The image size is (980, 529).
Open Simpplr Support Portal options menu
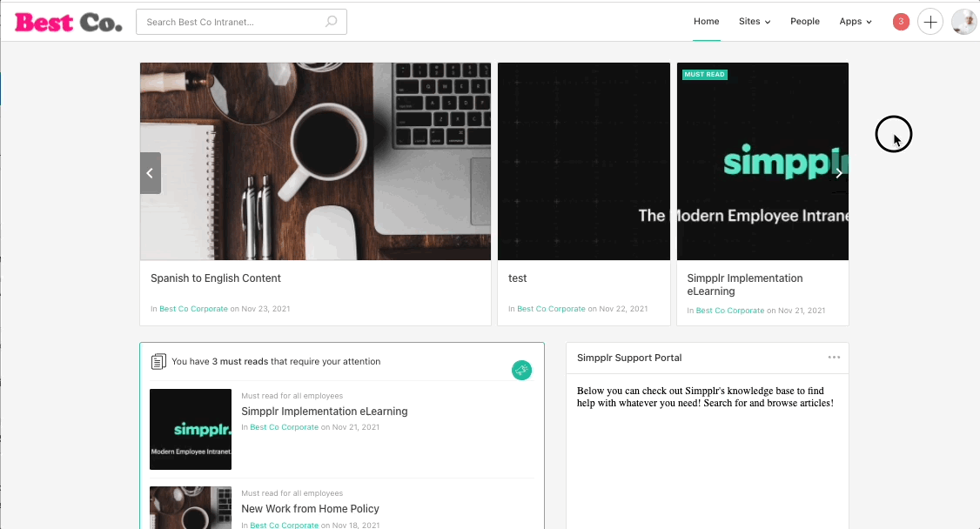[834, 358]
